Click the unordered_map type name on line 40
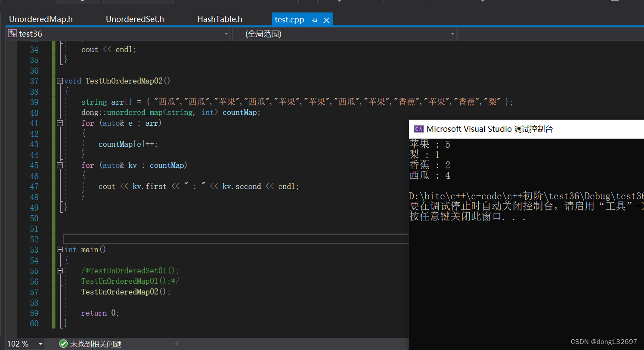 [x=134, y=112]
